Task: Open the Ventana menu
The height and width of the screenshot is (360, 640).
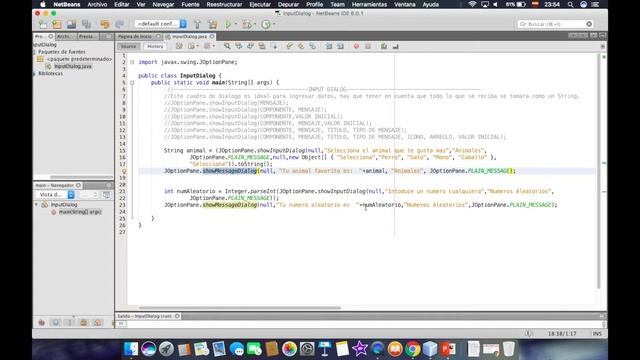Action: [x=404, y=4]
